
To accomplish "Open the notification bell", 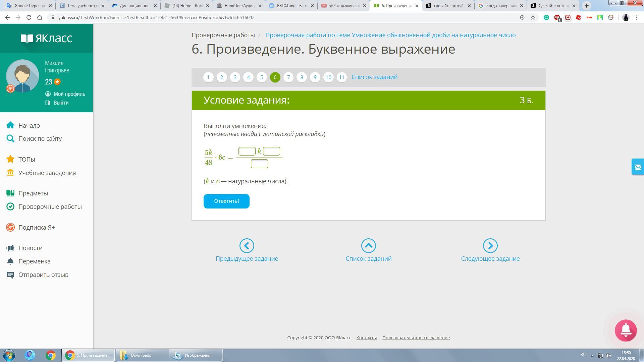I will coord(626,330).
